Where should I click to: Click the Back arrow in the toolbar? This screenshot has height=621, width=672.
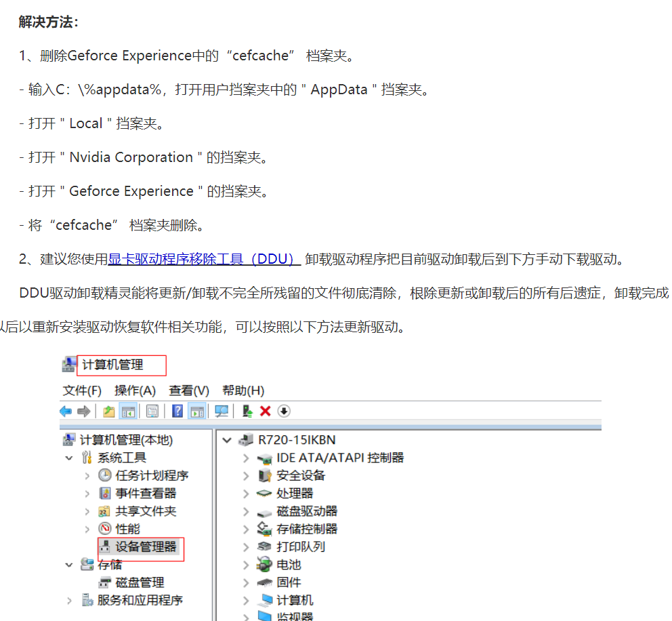[66, 412]
